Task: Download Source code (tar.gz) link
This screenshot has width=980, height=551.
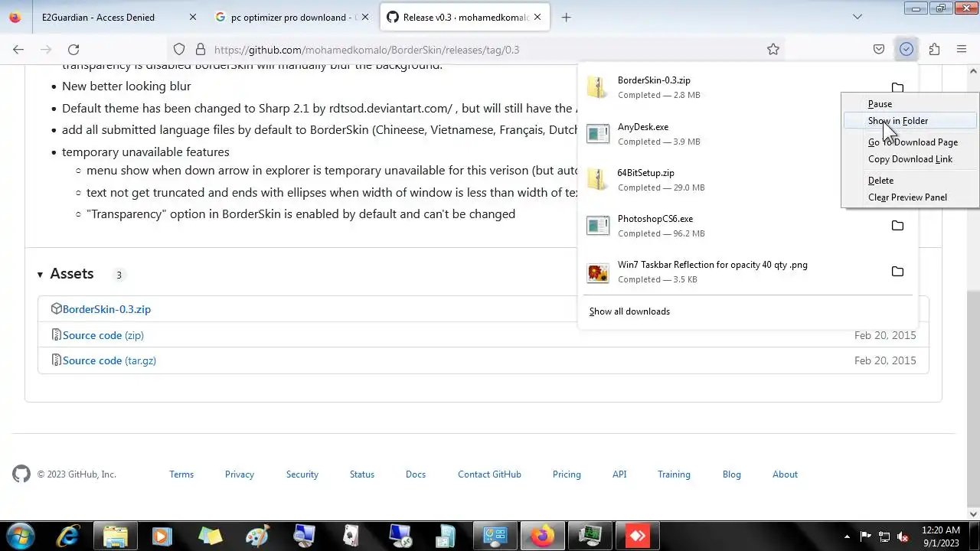Action: pos(109,360)
